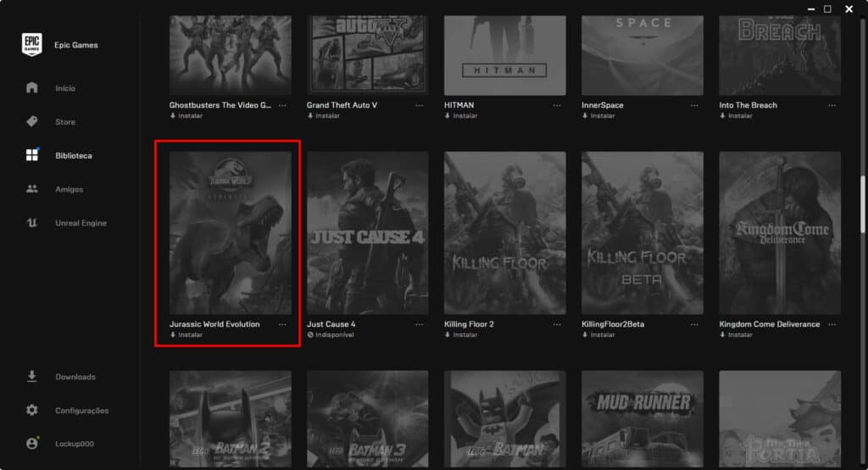Open three-dot menu for HITMAN
The height and width of the screenshot is (470, 868).
[557, 105]
